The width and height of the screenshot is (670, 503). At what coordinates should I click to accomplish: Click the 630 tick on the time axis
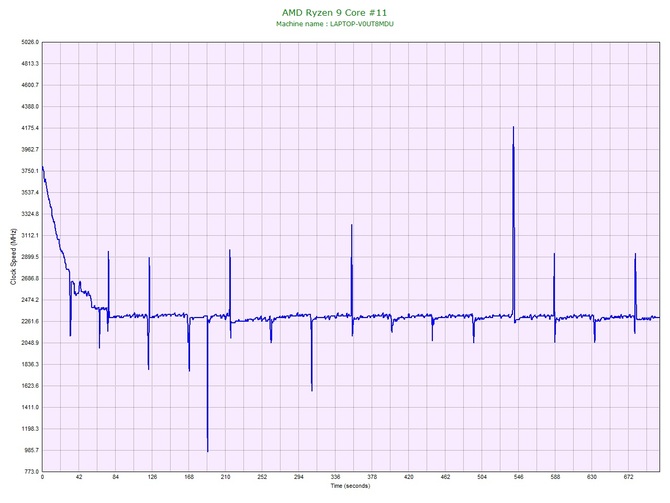click(592, 477)
